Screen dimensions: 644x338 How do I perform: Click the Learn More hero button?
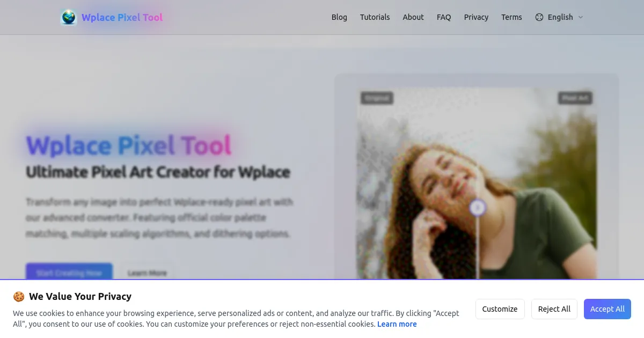[147, 273]
